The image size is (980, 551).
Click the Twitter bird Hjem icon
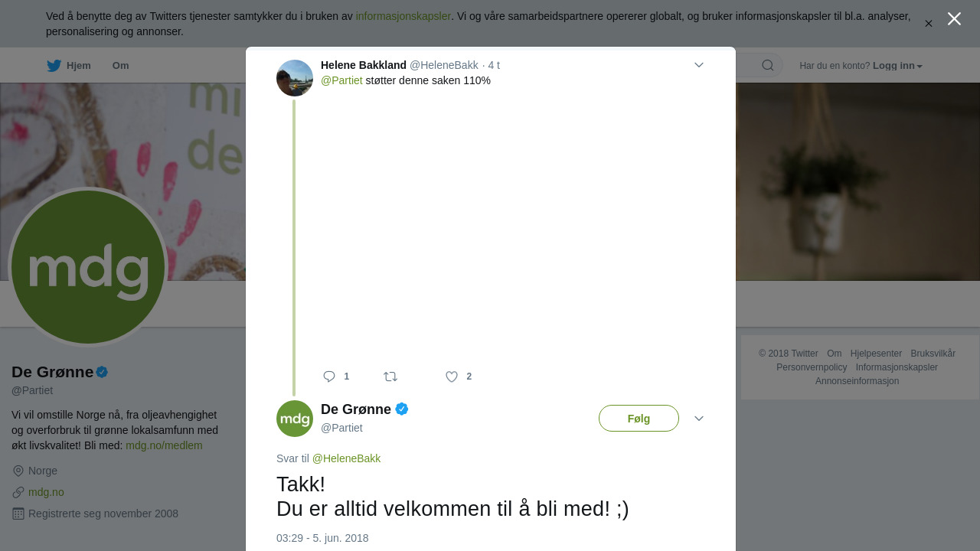(x=54, y=66)
